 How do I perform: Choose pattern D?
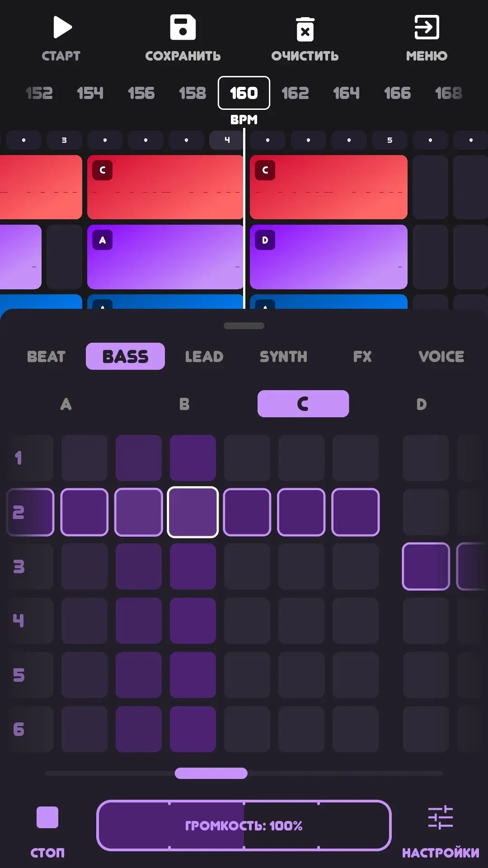click(422, 404)
